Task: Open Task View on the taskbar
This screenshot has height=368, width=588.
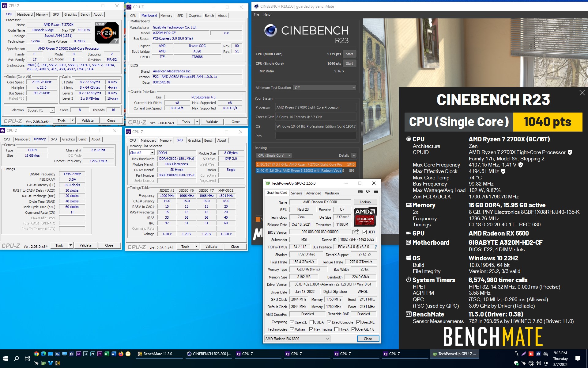Action: click(27, 358)
